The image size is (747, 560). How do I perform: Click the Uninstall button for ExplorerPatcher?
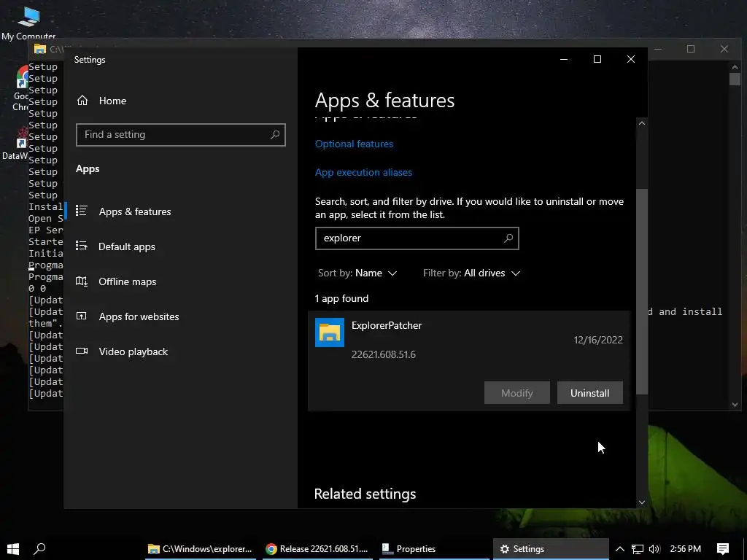click(589, 393)
